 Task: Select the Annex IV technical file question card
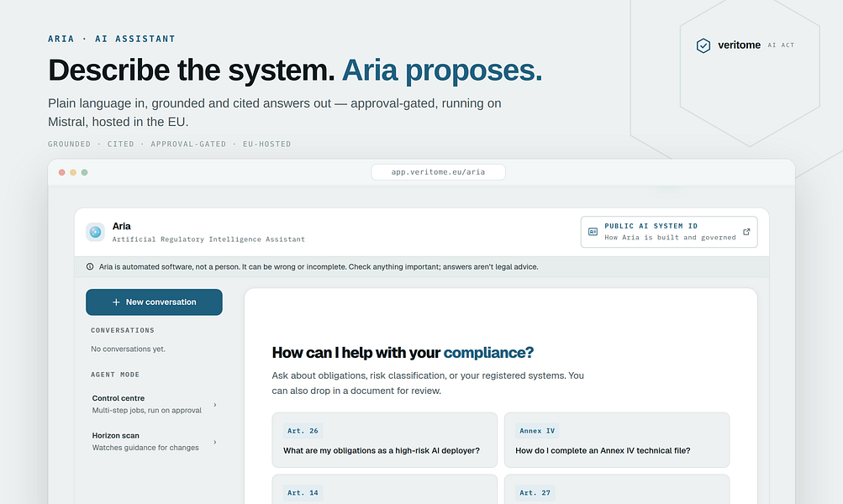click(x=617, y=440)
